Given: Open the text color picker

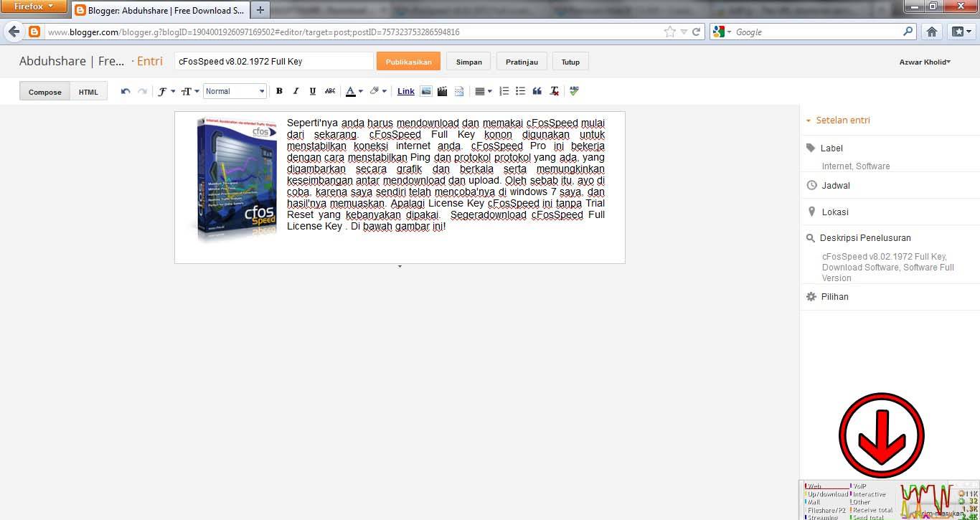Looking at the screenshot, I should [354, 91].
